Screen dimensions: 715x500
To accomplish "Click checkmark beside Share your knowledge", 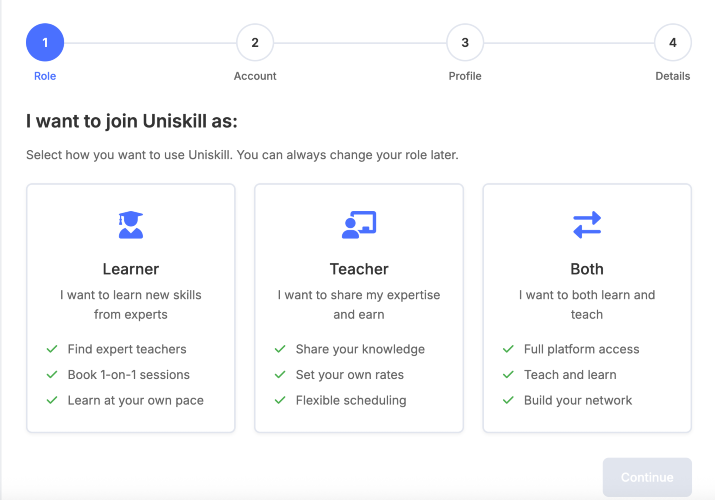I will point(280,349).
